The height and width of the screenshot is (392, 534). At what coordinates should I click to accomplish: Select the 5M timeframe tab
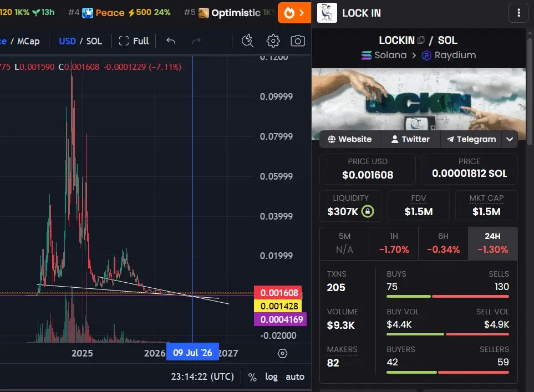coord(344,243)
